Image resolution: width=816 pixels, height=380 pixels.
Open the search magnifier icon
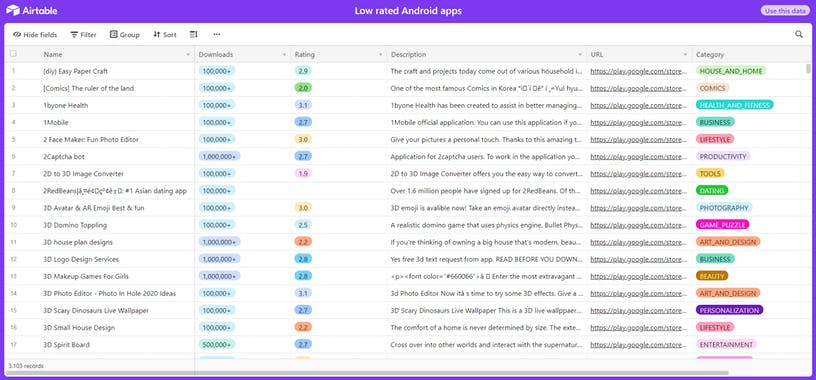(x=799, y=34)
